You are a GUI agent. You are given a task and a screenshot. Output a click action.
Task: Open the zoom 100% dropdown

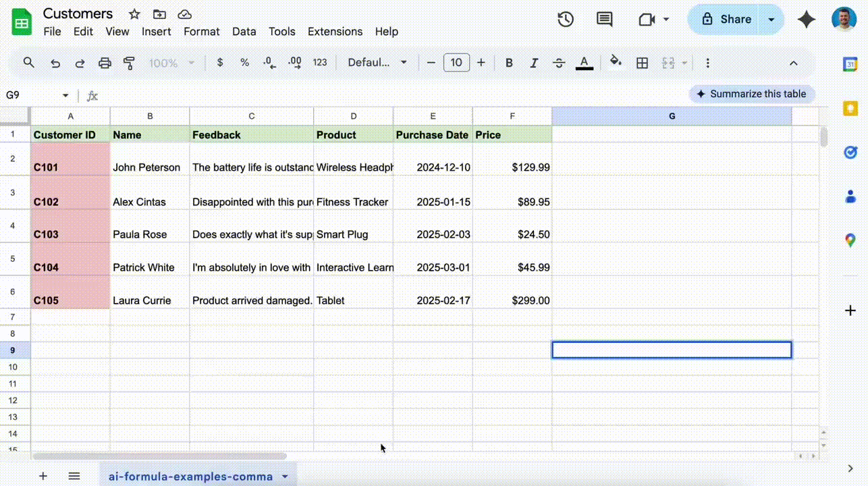tap(171, 63)
